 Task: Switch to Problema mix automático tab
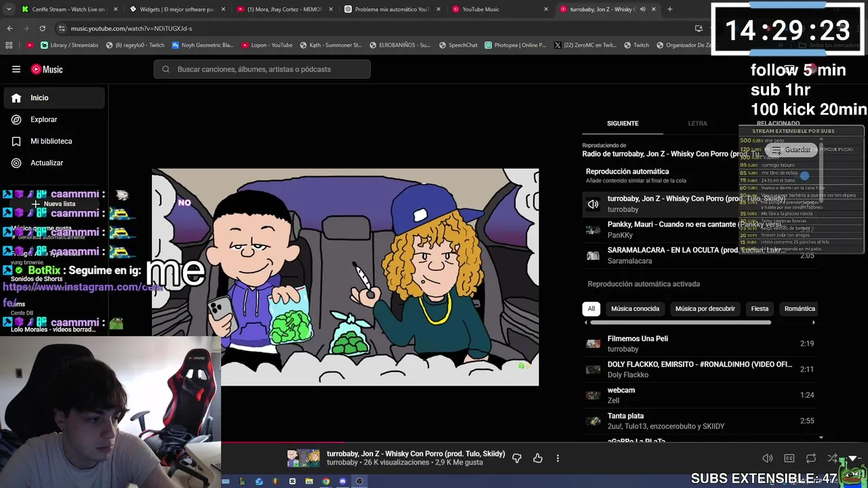pyautogui.click(x=392, y=9)
